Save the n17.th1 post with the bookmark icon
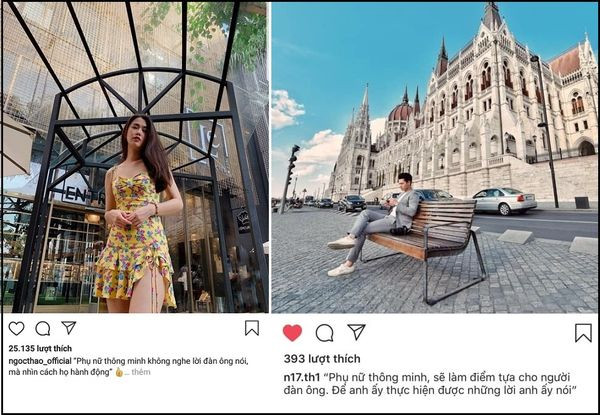600x415 pixels. tap(583, 333)
